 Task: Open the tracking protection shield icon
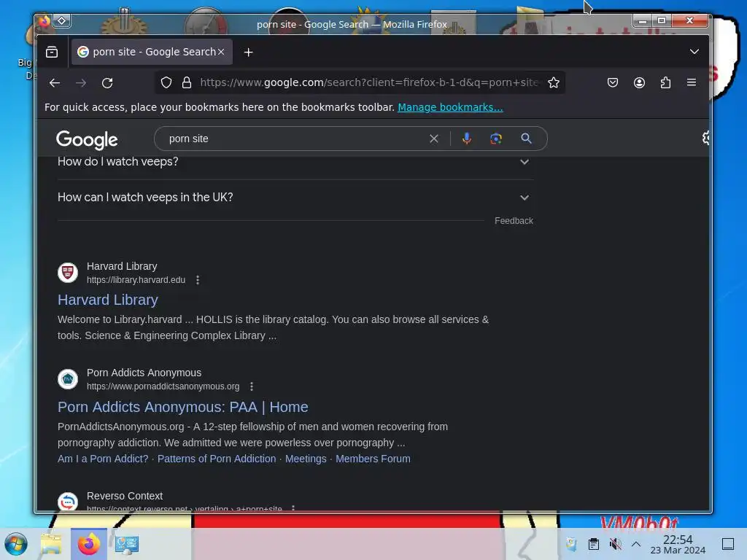[166, 83]
